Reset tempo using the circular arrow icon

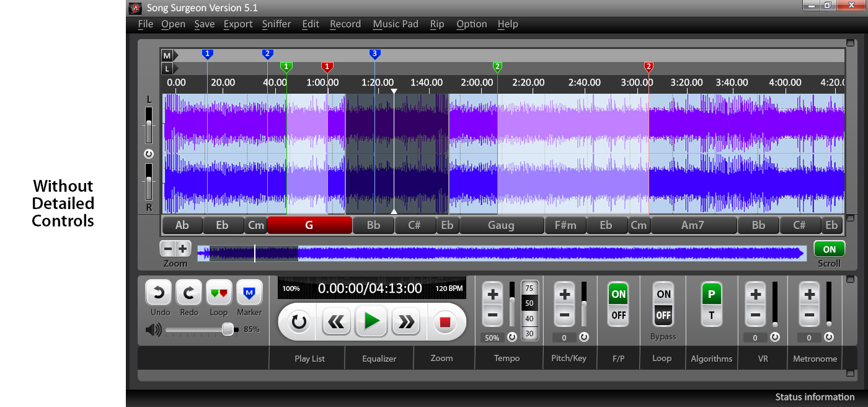tap(512, 338)
